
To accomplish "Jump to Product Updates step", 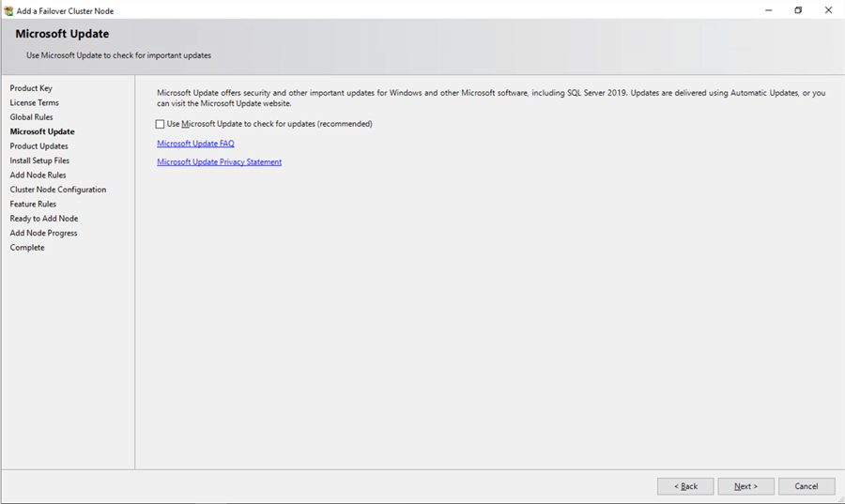I will 39,146.
